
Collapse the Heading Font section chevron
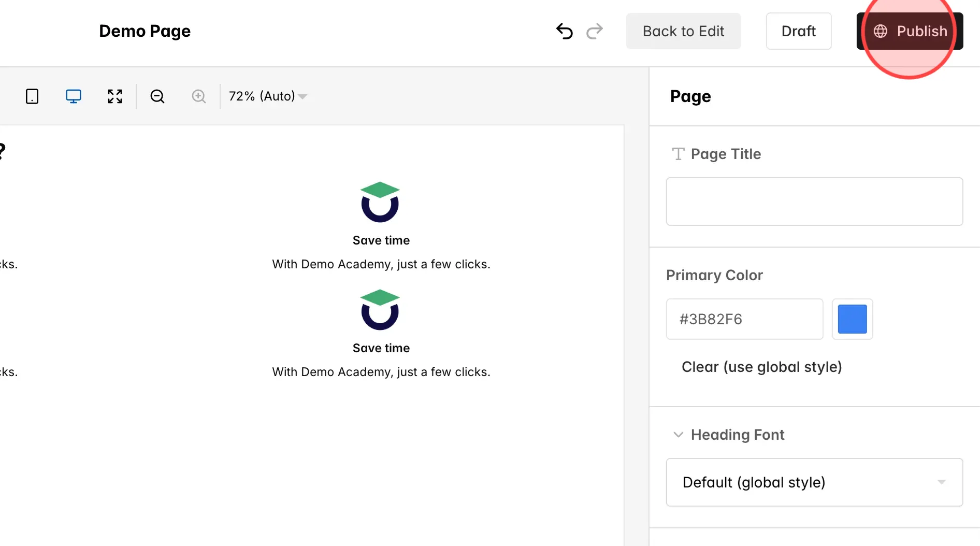(678, 435)
